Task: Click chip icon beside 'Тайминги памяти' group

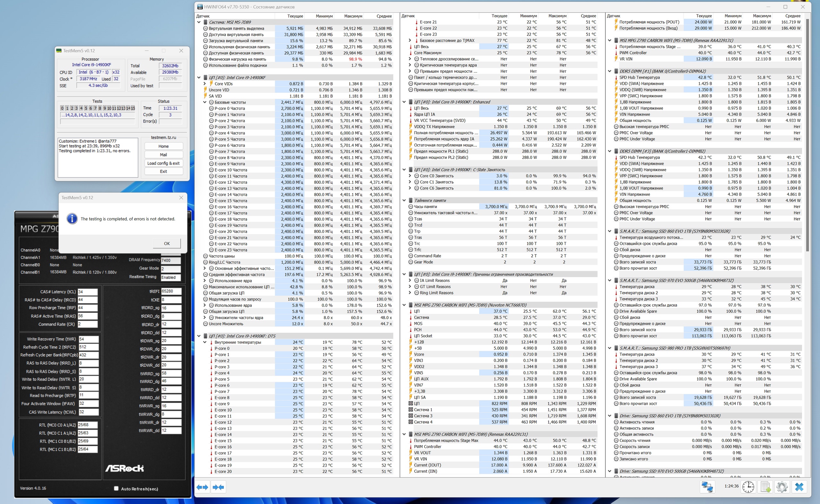Action: (411, 200)
